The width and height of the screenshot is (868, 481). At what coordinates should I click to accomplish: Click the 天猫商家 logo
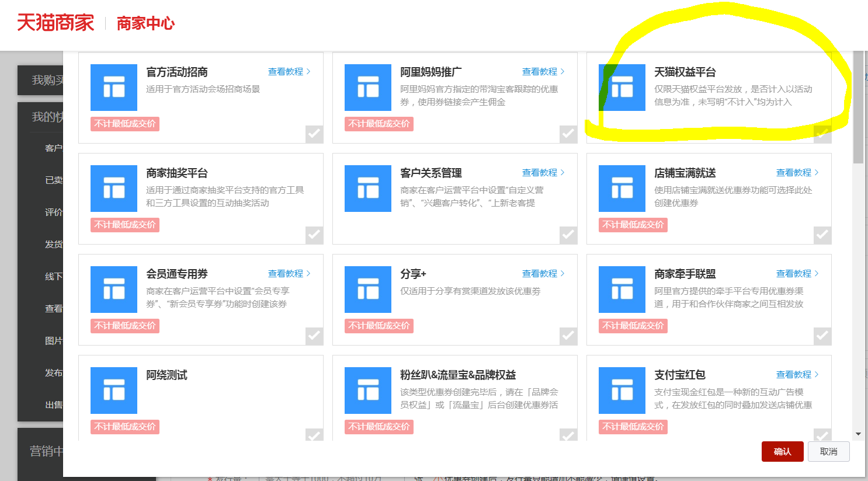coord(55,23)
